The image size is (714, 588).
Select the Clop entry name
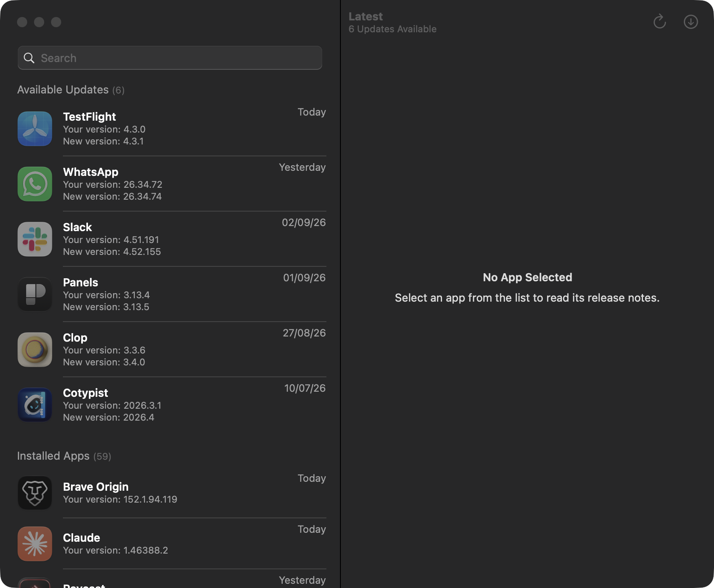coord(75,338)
